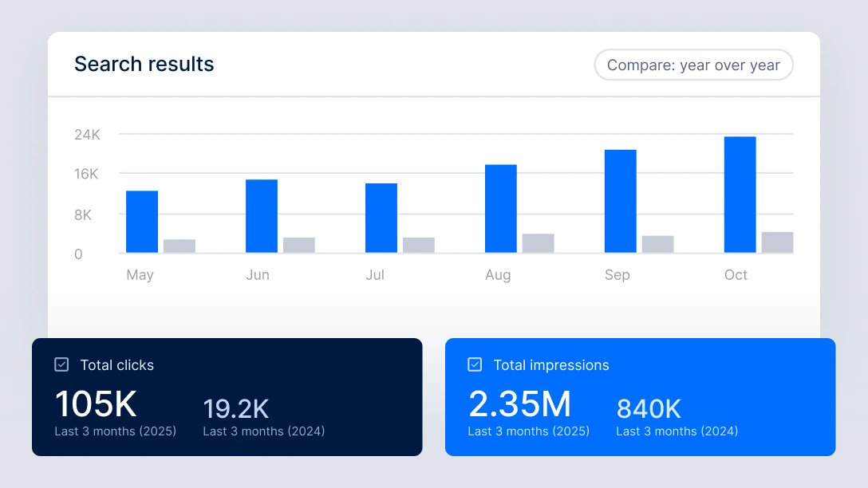
Task: Select the Total impressions card
Action: pos(640,397)
